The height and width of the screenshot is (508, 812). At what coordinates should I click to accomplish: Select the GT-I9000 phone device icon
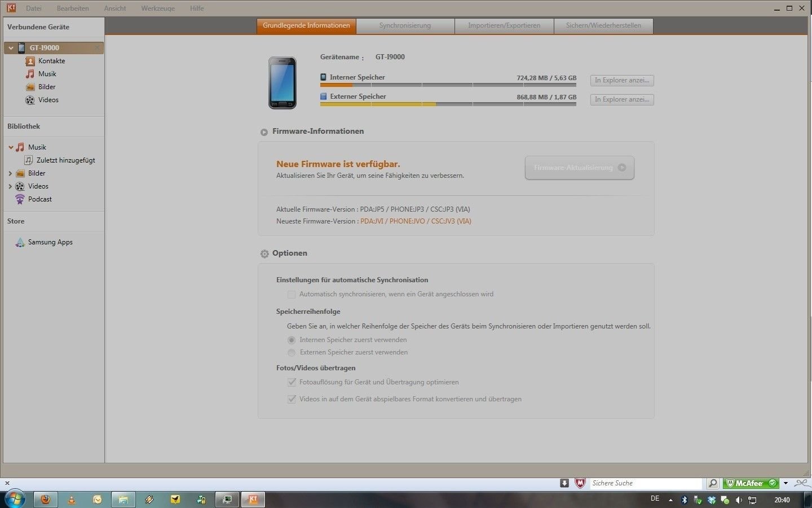click(x=21, y=48)
